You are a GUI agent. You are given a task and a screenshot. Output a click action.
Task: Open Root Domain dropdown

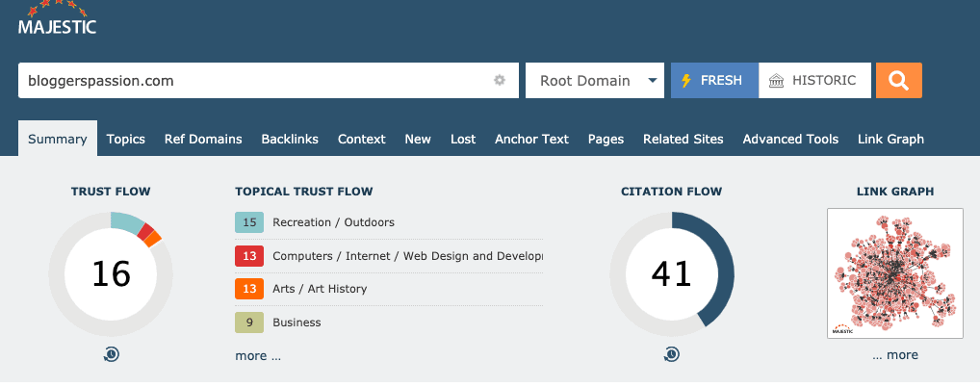(x=595, y=81)
